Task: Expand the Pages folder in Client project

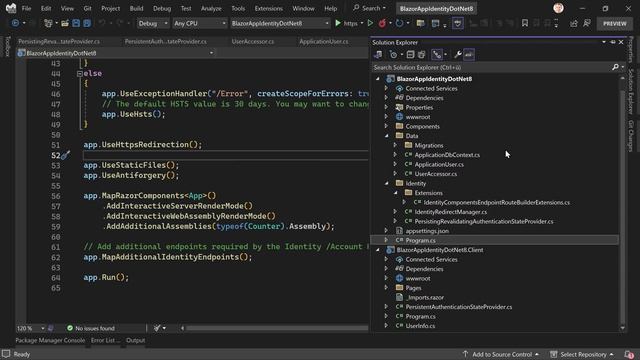Action: pos(387,288)
